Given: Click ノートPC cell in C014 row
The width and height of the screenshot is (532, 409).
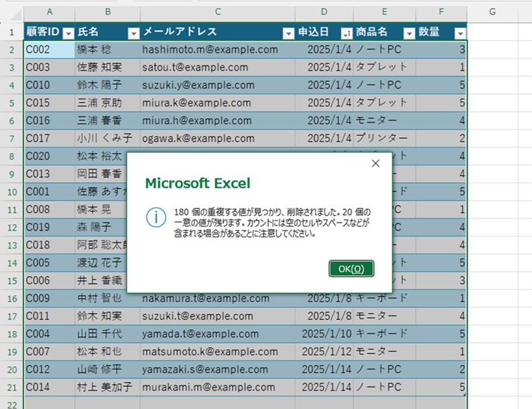Looking at the screenshot, I should [x=385, y=387].
